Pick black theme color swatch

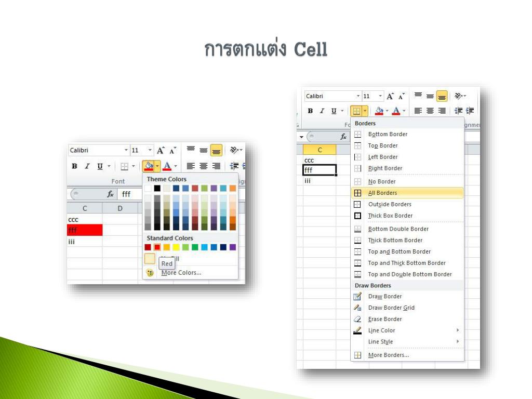point(157,188)
